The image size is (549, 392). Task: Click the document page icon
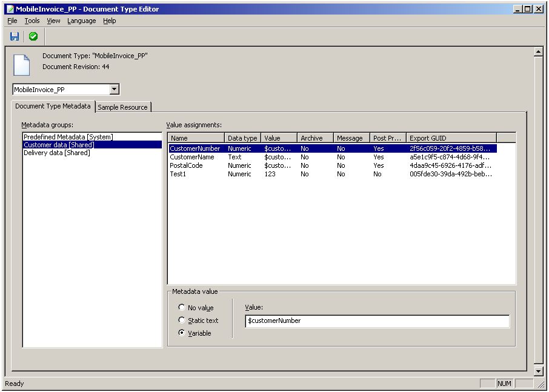[x=21, y=65]
